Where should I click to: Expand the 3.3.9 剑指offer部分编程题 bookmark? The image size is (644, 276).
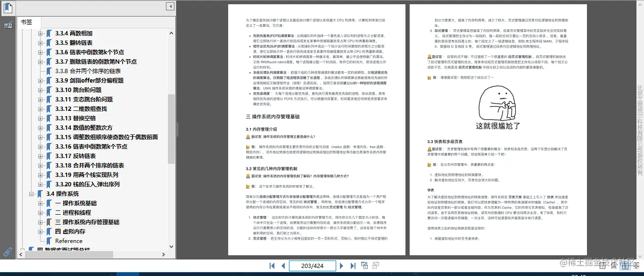pos(40,81)
